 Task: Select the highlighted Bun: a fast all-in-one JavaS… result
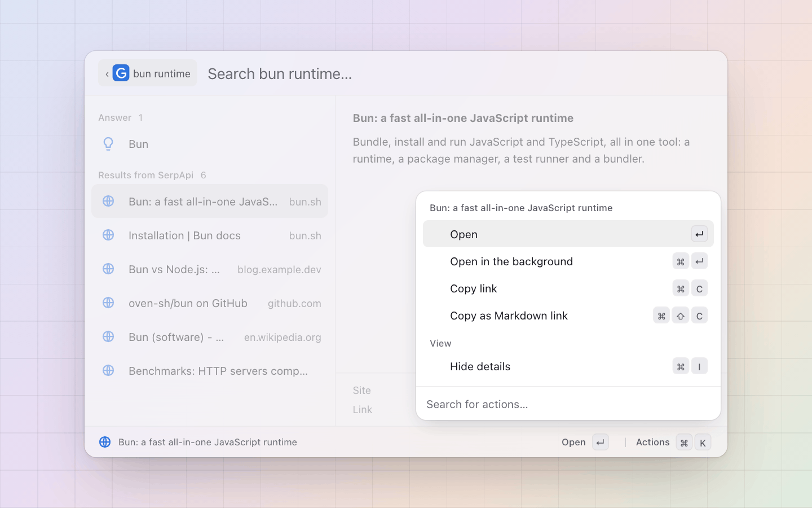[x=210, y=202]
